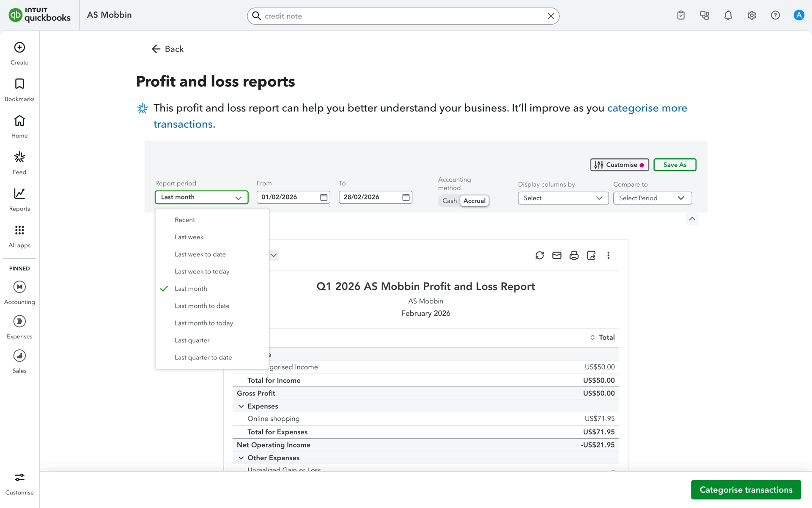Collapse the Other Expenses section
The height and width of the screenshot is (508, 812).
pos(241,458)
